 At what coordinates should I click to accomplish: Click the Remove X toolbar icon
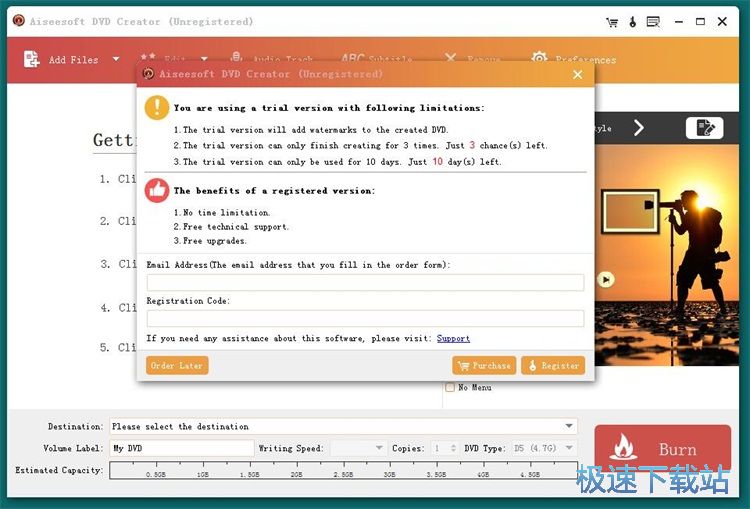[450, 58]
